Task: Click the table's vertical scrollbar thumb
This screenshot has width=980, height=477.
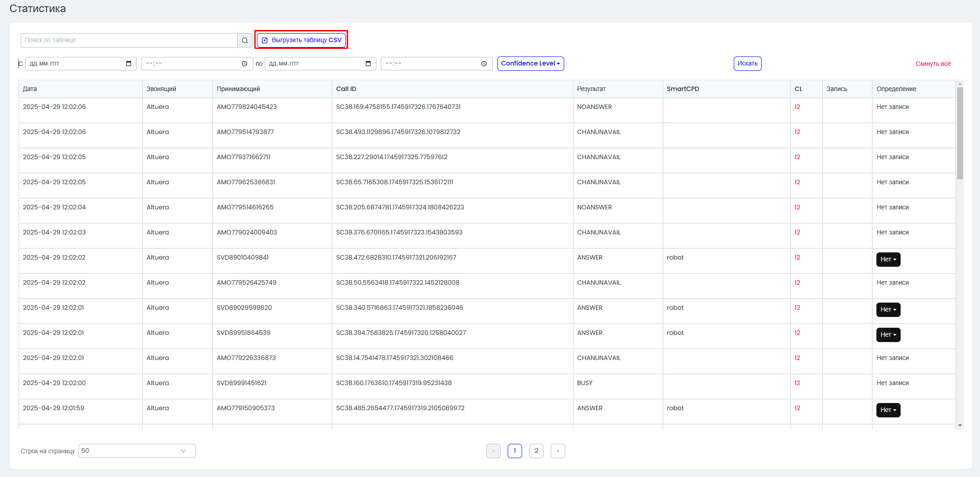Action: (960, 133)
